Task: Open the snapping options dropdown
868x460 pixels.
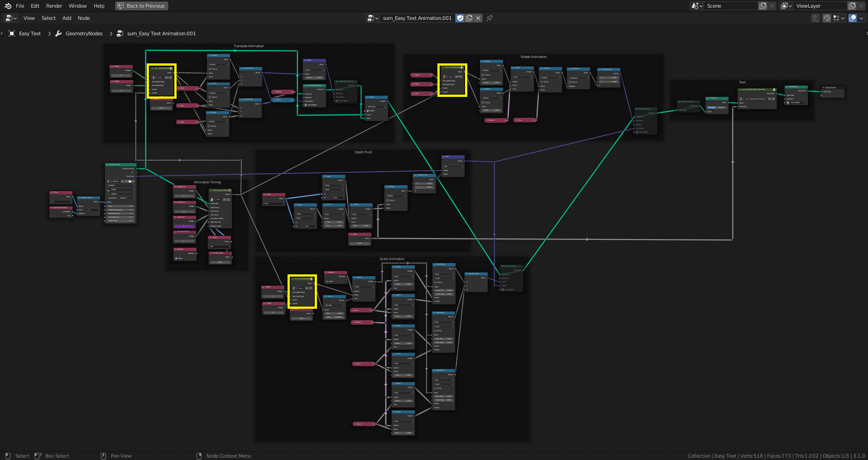Action: [x=839, y=18]
